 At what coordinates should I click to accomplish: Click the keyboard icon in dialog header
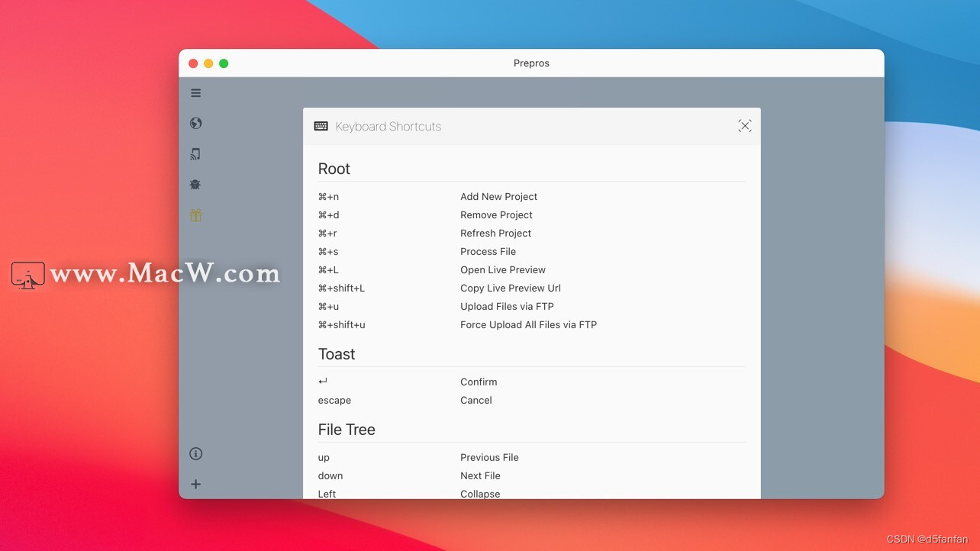click(x=321, y=125)
